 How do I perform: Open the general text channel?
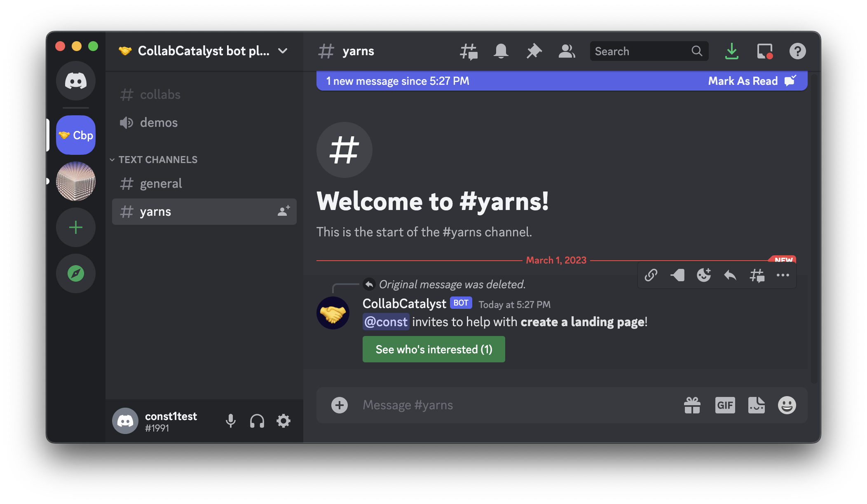[x=204, y=183]
